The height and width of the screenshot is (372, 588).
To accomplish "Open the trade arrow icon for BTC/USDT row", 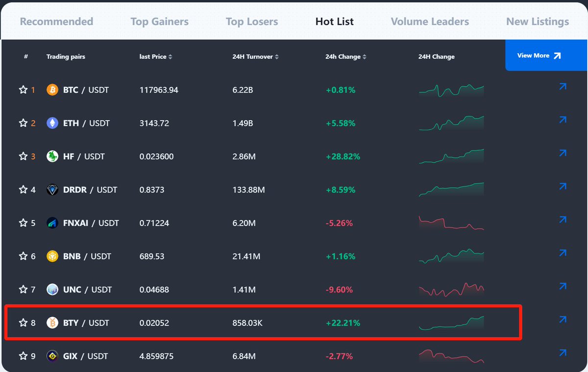I will [x=562, y=86].
